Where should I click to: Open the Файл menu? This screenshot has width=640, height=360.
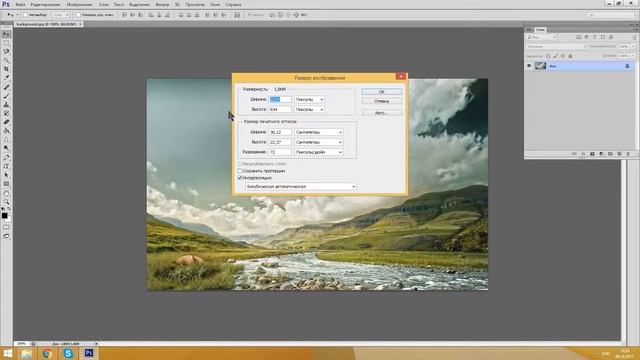pyautogui.click(x=20, y=4)
